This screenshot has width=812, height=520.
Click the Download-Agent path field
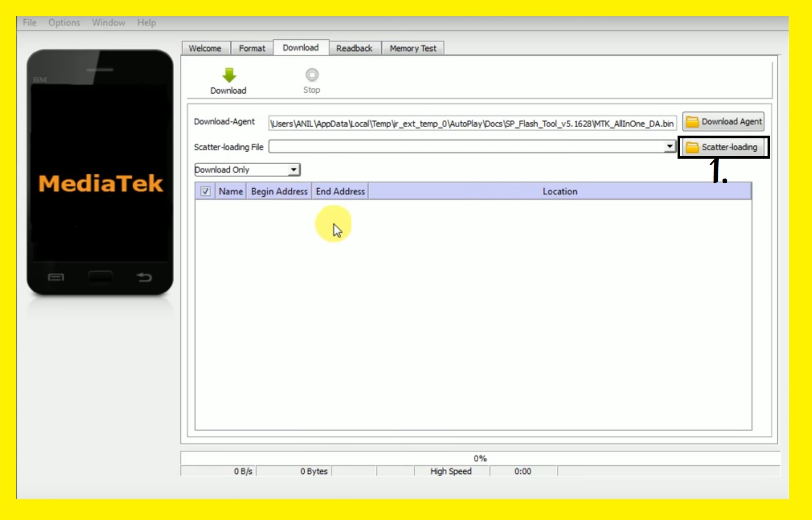tap(472, 123)
